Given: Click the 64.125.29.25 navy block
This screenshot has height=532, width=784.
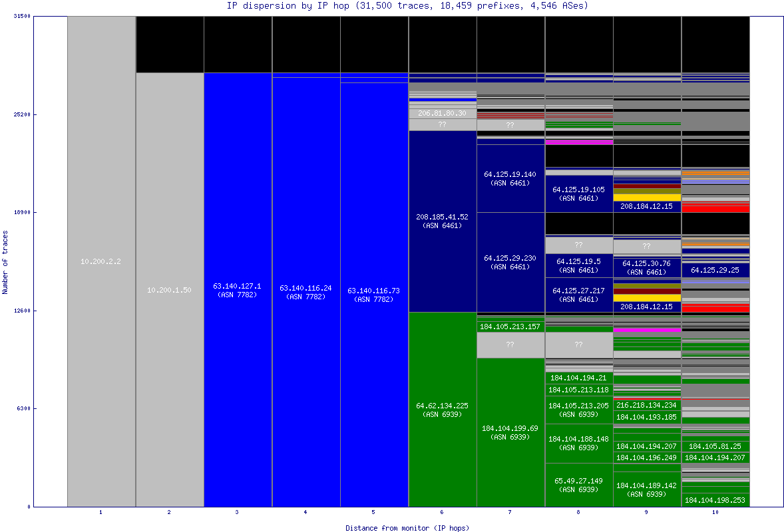Looking at the screenshot, I should [x=715, y=270].
